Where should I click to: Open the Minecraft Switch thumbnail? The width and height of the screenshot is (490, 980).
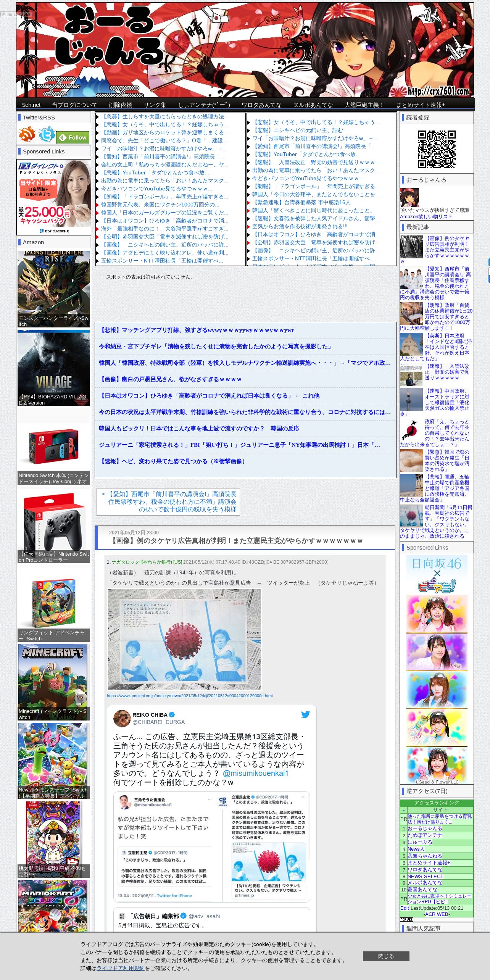coord(54,682)
